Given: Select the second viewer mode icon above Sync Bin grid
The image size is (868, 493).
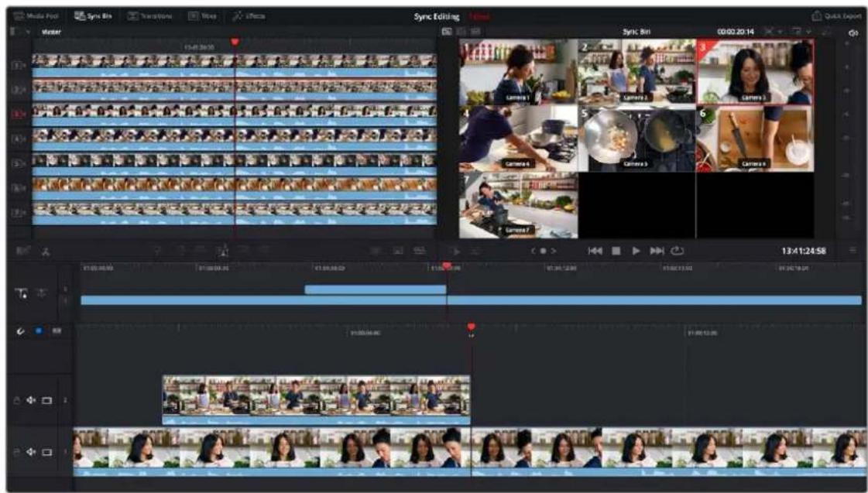Looking at the screenshot, I should (461, 32).
